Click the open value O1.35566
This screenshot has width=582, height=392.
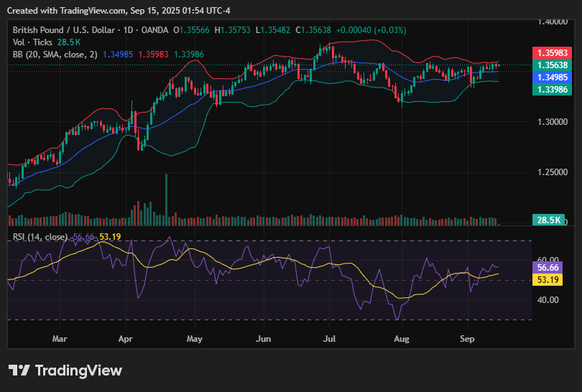[192, 30]
